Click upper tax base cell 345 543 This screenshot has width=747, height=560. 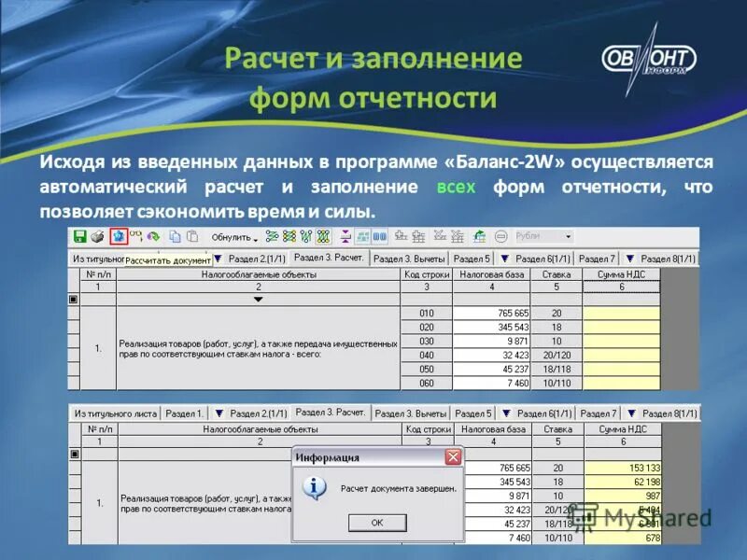(491, 328)
